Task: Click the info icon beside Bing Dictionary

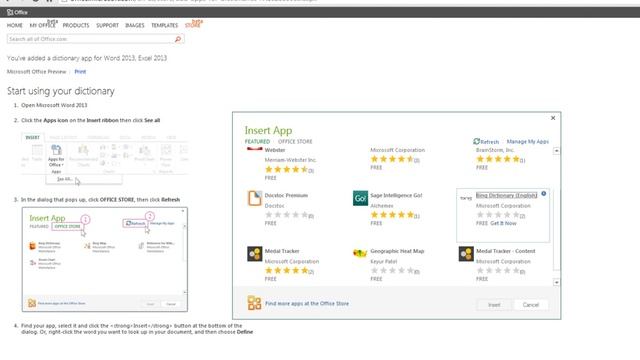Action: click(x=544, y=194)
